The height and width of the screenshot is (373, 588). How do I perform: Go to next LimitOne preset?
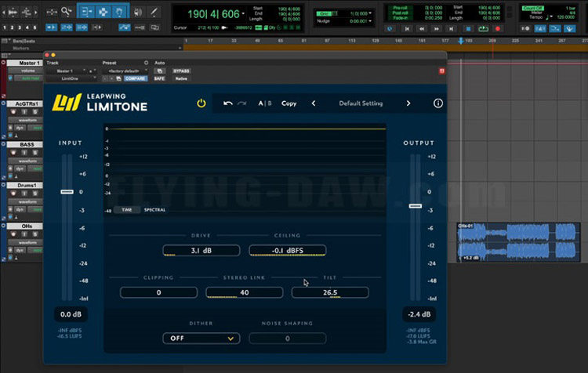tap(408, 103)
